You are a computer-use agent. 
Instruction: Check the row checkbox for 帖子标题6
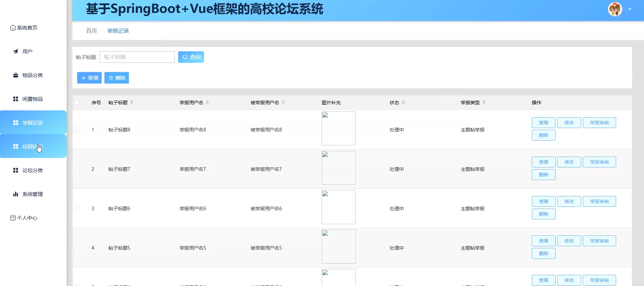point(77,209)
